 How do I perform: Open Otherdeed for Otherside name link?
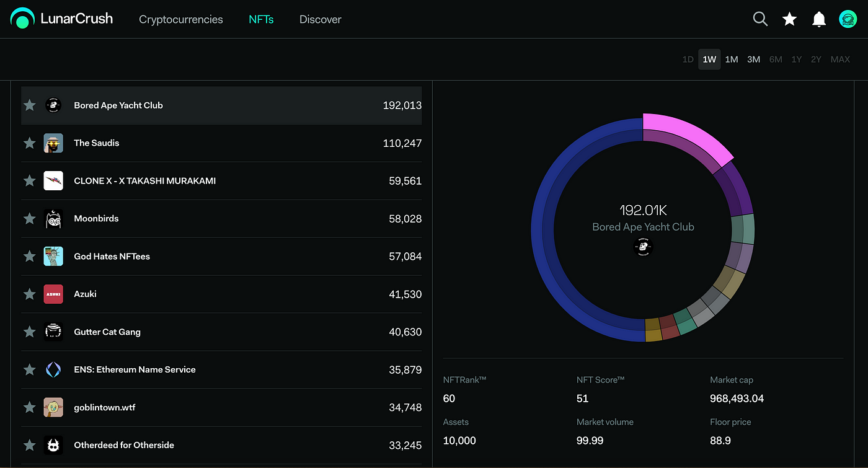coord(124,445)
